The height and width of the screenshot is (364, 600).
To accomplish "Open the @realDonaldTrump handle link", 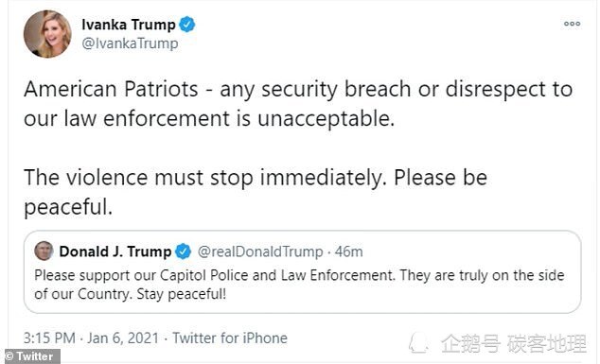I will pos(260,251).
